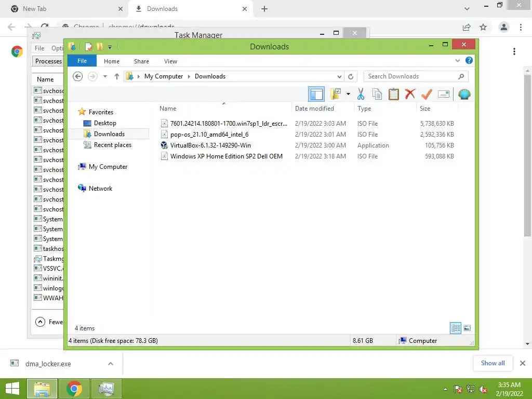Image resolution: width=532 pixels, height=399 pixels.
Task: Open the Share ribbon tab
Action: (x=141, y=61)
